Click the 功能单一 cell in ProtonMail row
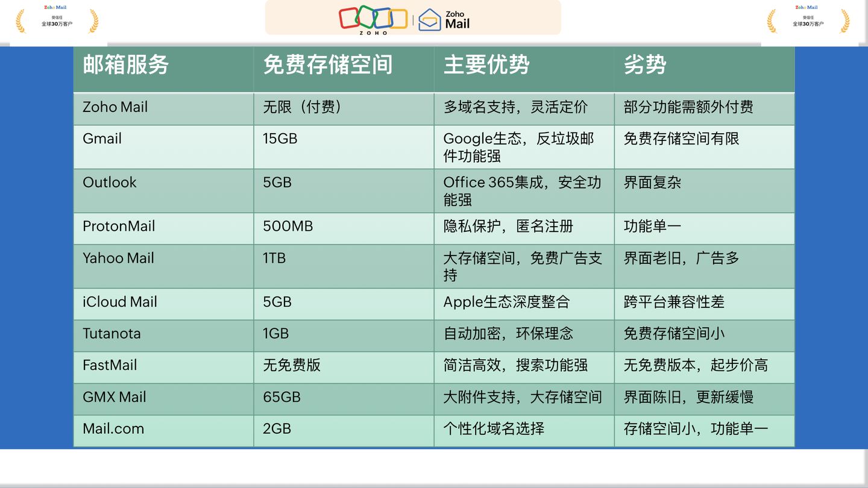Image resolution: width=868 pixels, height=488 pixels. (704, 228)
